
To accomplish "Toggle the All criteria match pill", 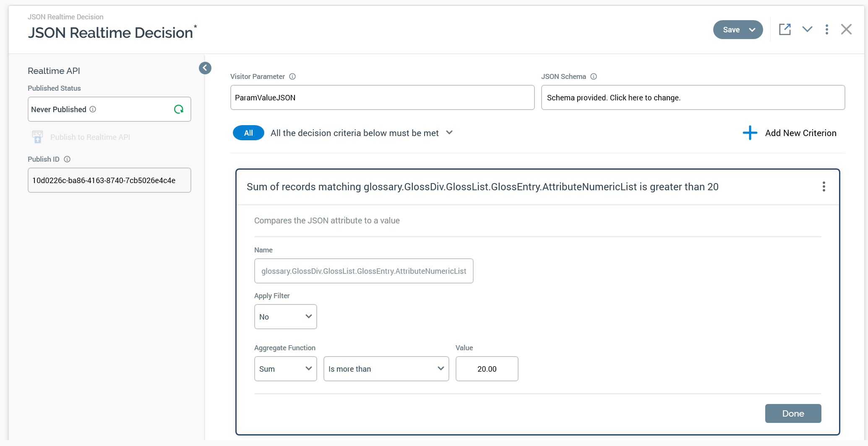I will pos(248,133).
